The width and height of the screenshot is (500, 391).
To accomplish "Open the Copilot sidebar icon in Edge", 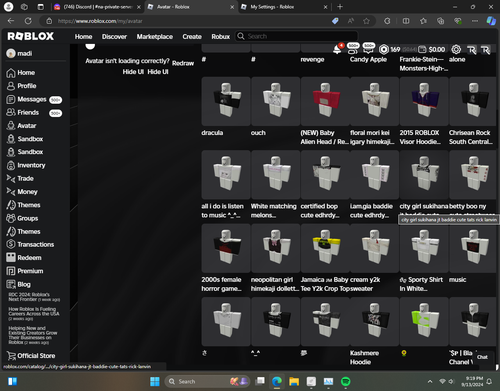I will pyautogui.click(x=491, y=21).
